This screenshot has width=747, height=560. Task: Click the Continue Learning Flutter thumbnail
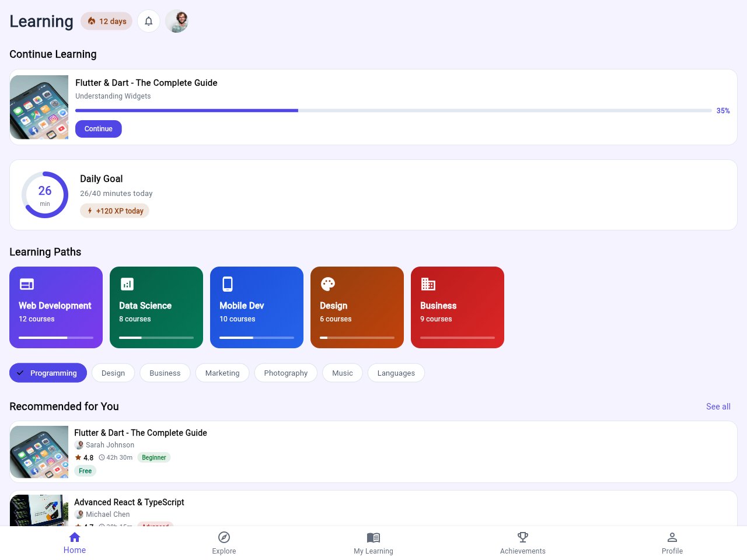39,107
